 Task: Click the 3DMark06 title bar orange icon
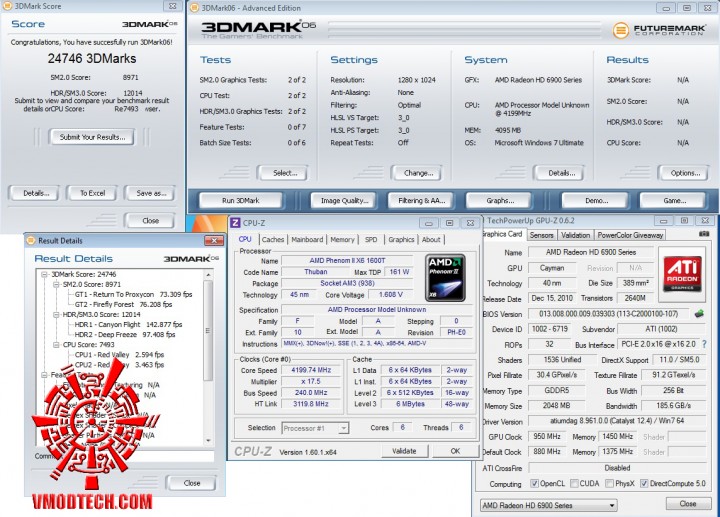point(194,8)
